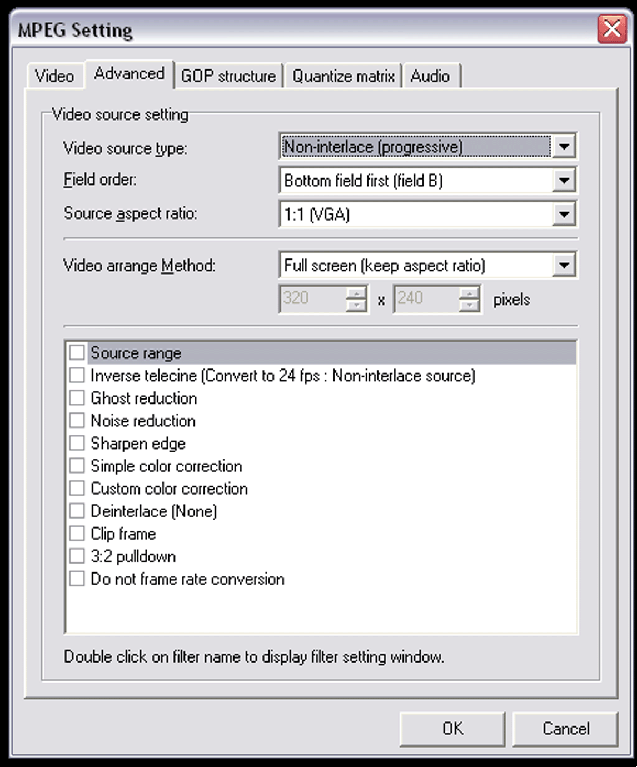The height and width of the screenshot is (767, 637).
Task: Click the width spinner down arrow
Action: point(356,305)
